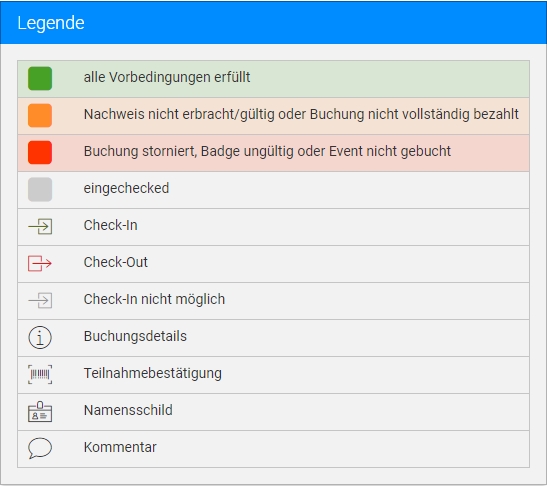Click the red Check-Out arrow icon

[40, 263]
